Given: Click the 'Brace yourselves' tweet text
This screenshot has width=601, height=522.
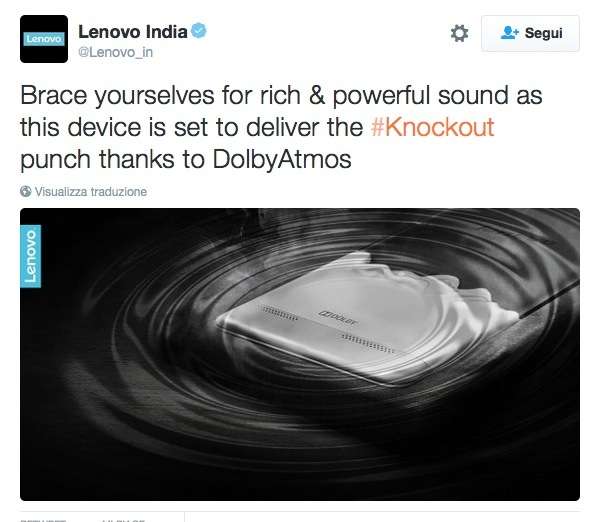Looking at the screenshot, I should (117, 96).
